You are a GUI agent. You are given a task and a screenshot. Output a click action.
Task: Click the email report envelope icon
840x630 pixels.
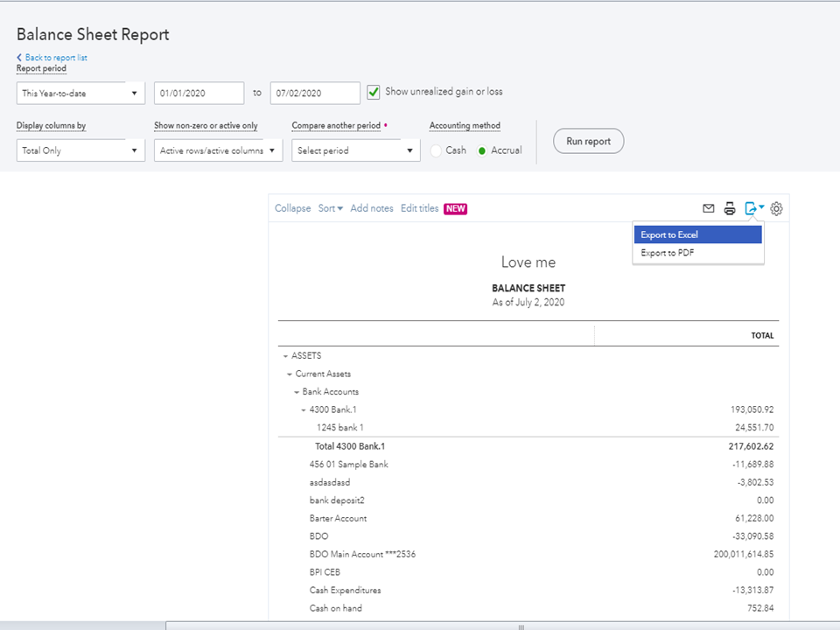(709, 208)
